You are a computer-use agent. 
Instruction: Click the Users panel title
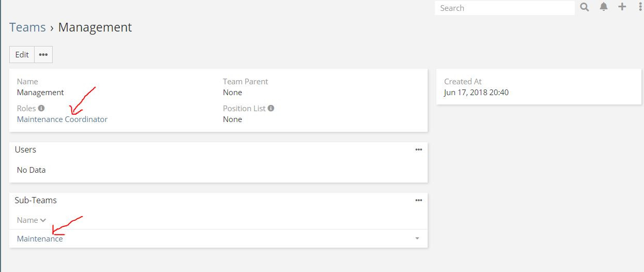point(25,150)
